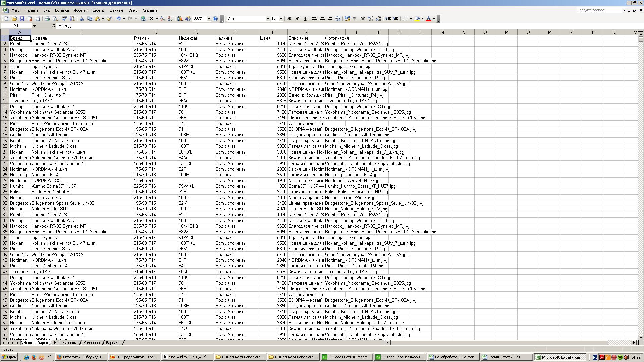This screenshot has width=644, height=362.
Task: Toggle underline formatting (Ч)
Action: coord(305,19)
